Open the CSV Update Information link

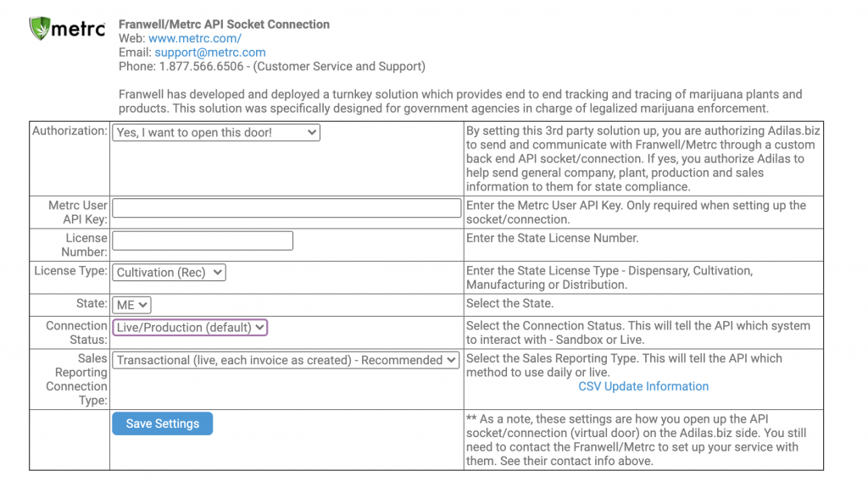pos(643,386)
